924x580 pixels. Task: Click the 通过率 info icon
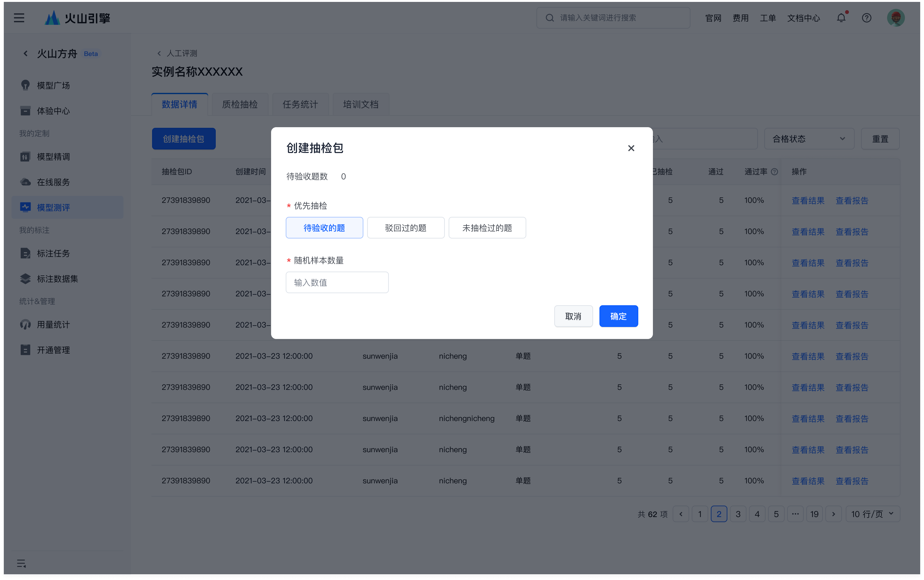point(774,171)
